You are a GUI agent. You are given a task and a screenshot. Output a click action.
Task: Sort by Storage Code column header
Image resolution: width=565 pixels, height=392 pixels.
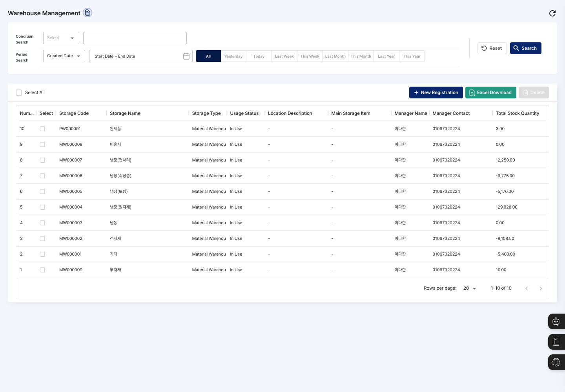tap(74, 113)
